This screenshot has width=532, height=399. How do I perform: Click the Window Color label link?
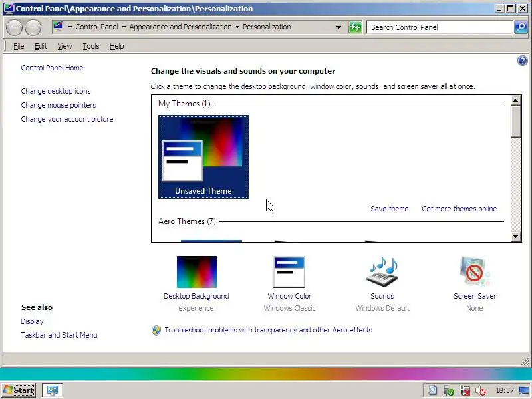(289, 296)
